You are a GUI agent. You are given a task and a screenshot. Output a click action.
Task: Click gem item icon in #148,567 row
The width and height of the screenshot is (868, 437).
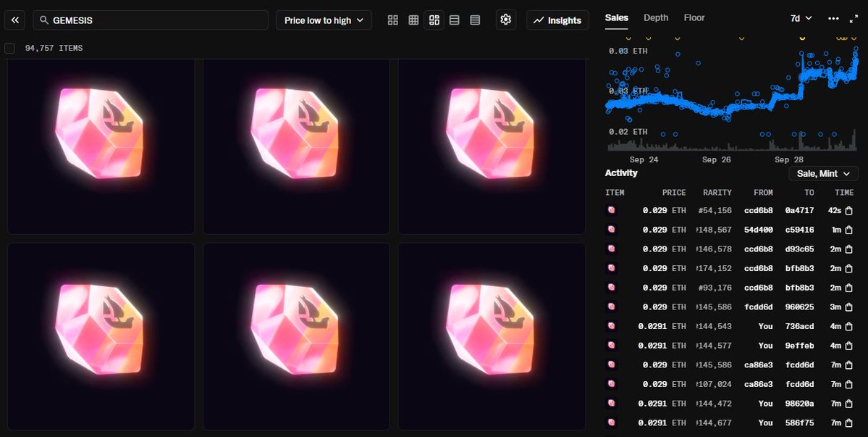(x=611, y=229)
